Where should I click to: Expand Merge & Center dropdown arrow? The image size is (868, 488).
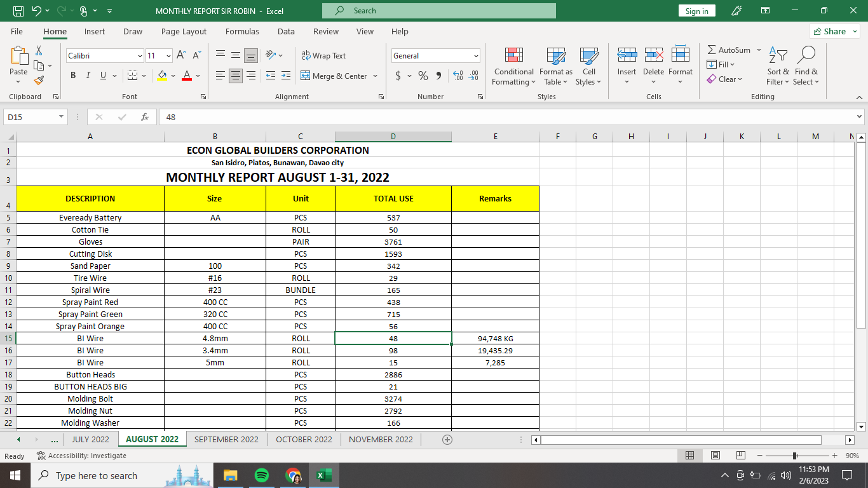pyautogui.click(x=376, y=76)
